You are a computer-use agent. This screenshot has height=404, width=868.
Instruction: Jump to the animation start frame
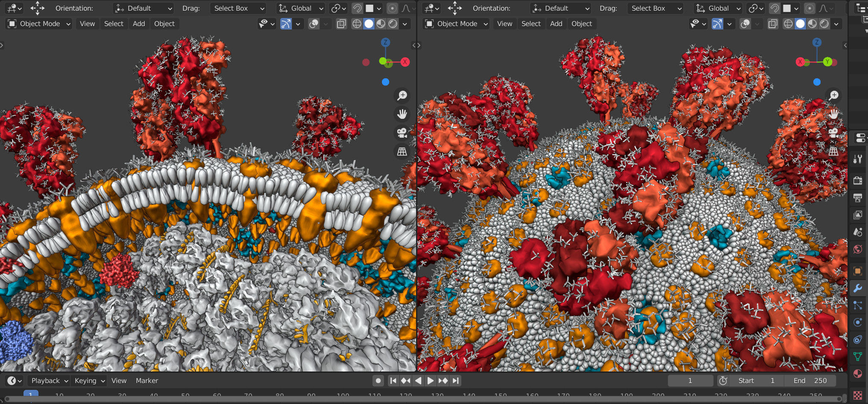point(393,380)
